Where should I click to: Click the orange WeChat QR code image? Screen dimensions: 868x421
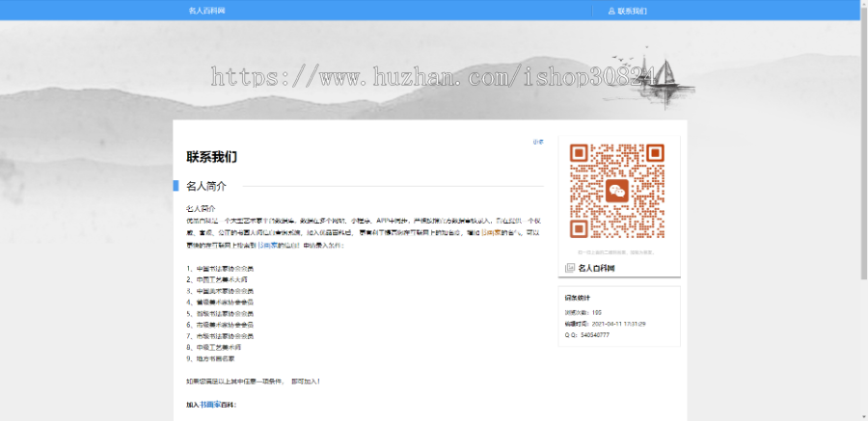click(616, 192)
